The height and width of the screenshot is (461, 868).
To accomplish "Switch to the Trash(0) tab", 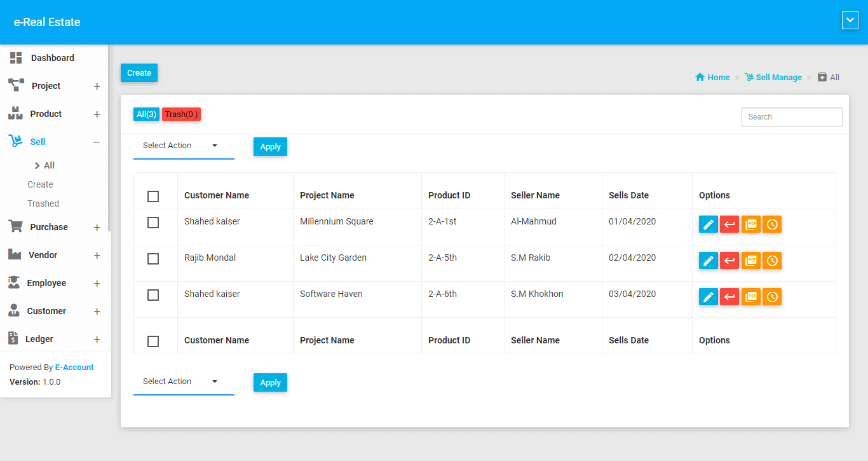I will 181,114.
